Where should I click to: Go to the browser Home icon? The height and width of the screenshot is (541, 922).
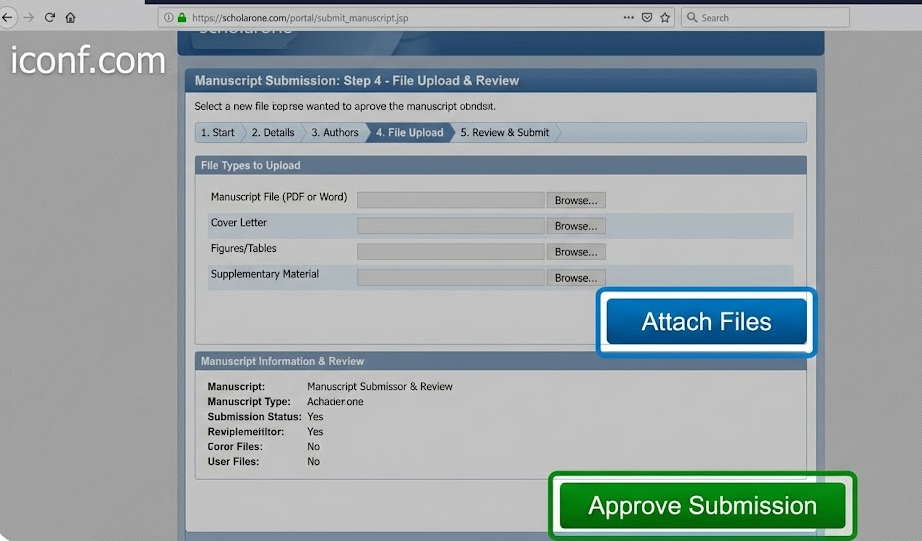70,18
